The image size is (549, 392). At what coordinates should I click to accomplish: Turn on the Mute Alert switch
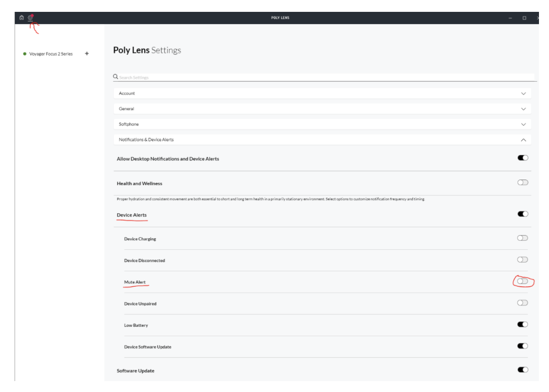pos(523,282)
